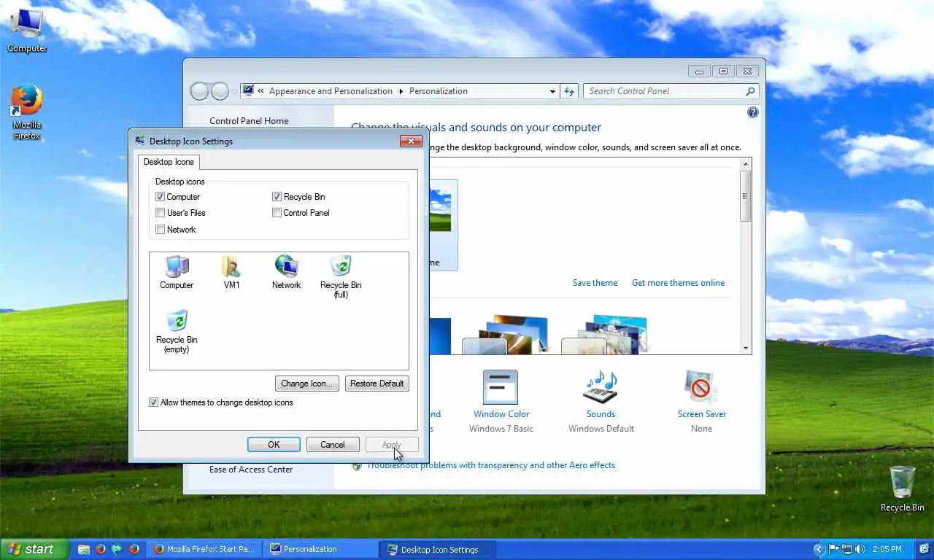Open the address bar history dropdown

[x=552, y=91]
